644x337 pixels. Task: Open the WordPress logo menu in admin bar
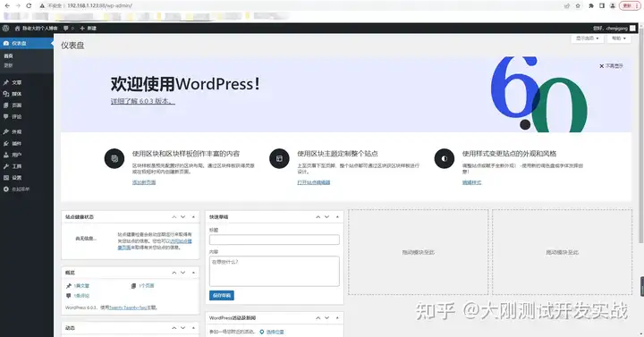click(5, 29)
